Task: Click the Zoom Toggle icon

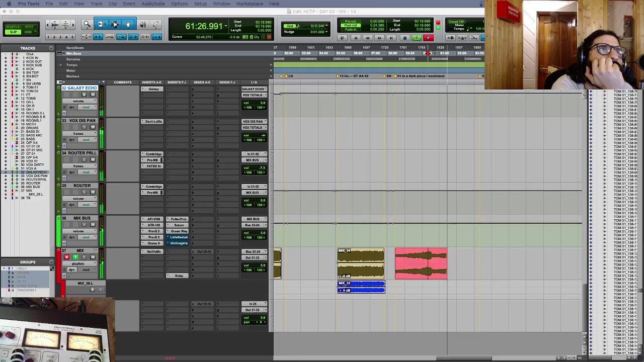Action: (86, 37)
